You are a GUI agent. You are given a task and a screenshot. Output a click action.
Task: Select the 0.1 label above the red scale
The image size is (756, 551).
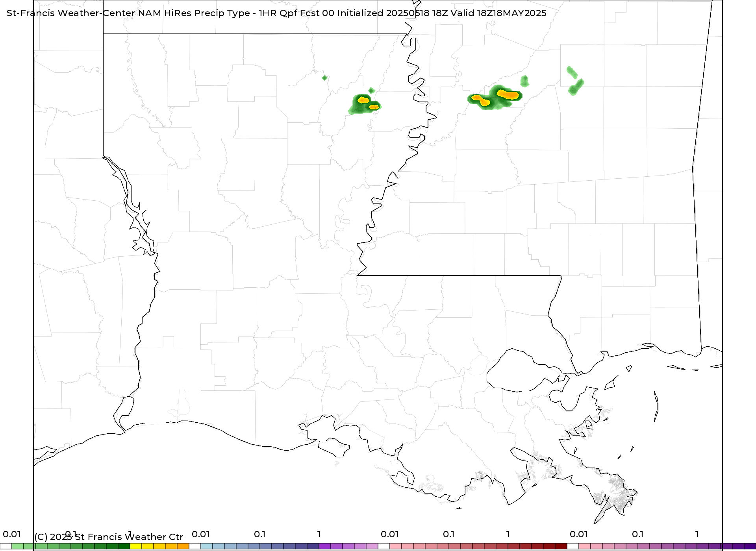pyautogui.click(x=449, y=534)
